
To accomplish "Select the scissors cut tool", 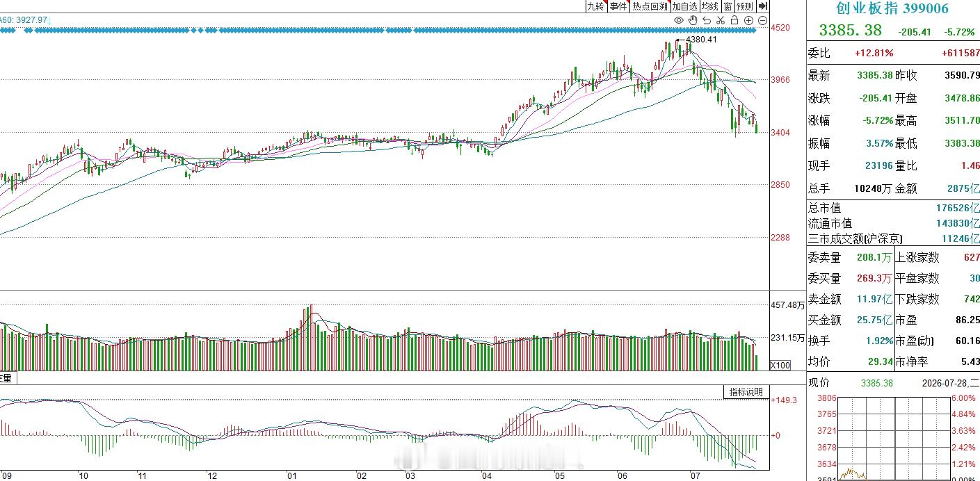I will point(721,21).
